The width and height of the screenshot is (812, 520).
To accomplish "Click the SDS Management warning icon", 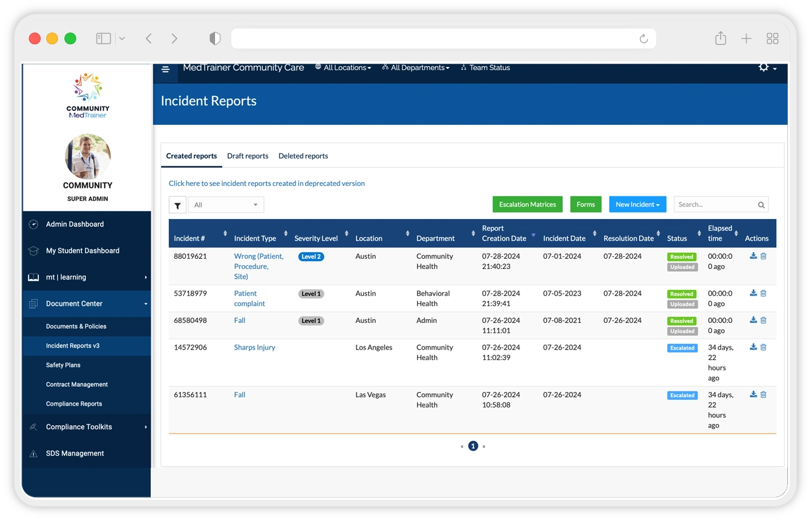I will point(33,454).
